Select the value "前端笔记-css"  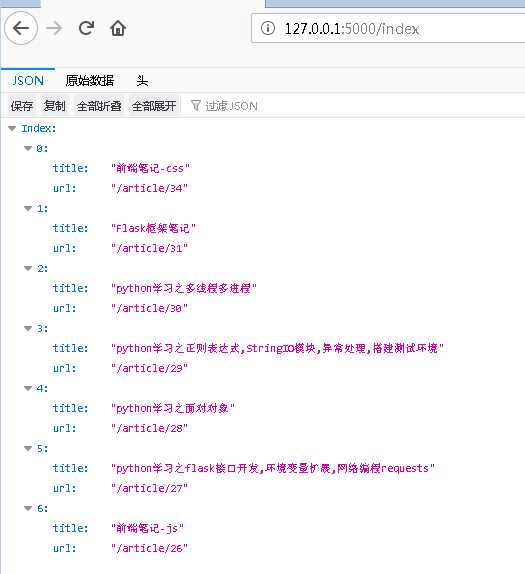click(150, 168)
